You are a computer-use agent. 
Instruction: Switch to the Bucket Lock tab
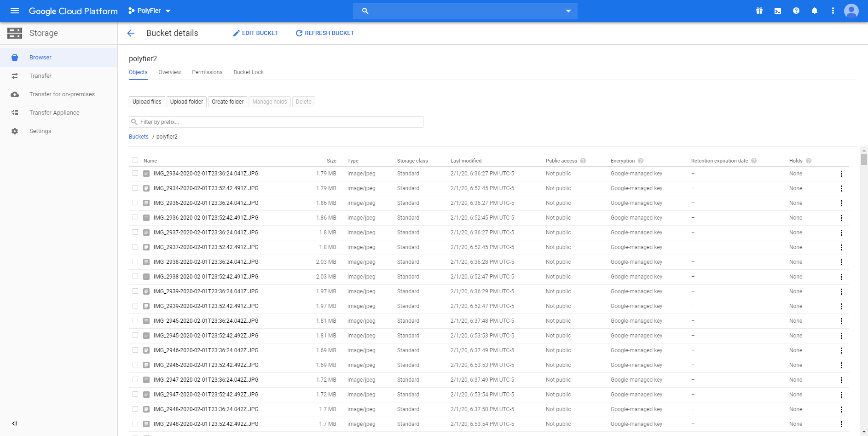(249, 72)
